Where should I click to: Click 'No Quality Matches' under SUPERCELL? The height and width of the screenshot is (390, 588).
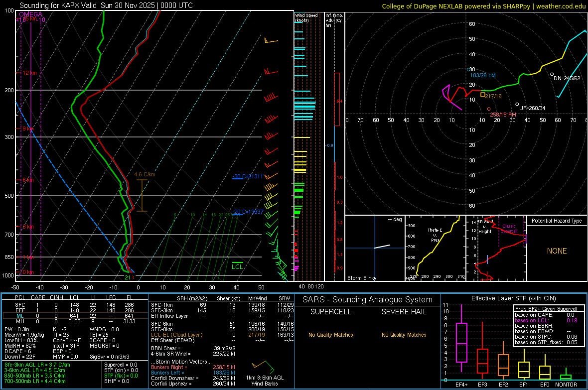(x=331, y=335)
